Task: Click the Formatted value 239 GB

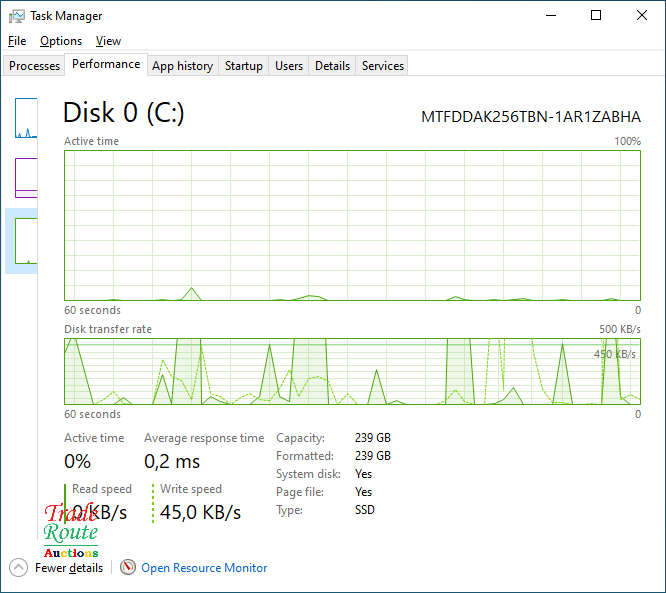Action: pyautogui.click(x=373, y=456)
